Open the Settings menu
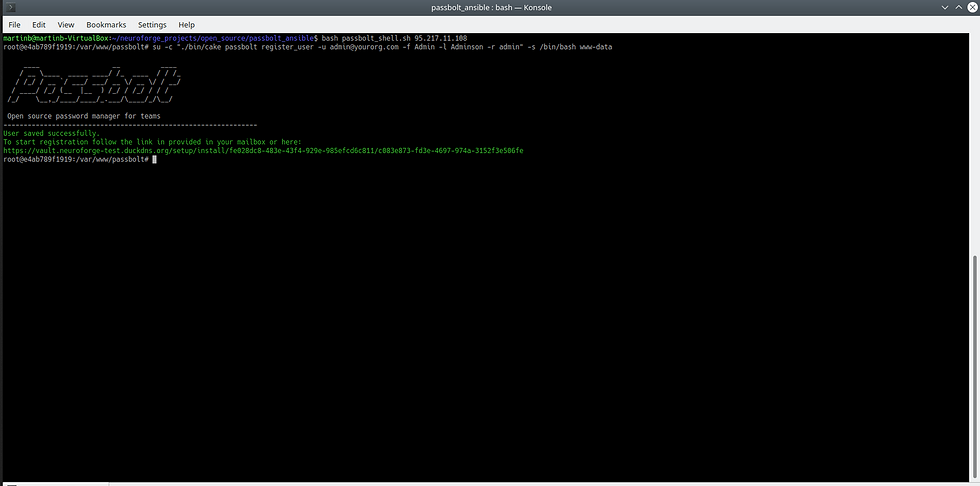Image resolution: width=980 pixels, height=486 pixels. click(152, 25)
